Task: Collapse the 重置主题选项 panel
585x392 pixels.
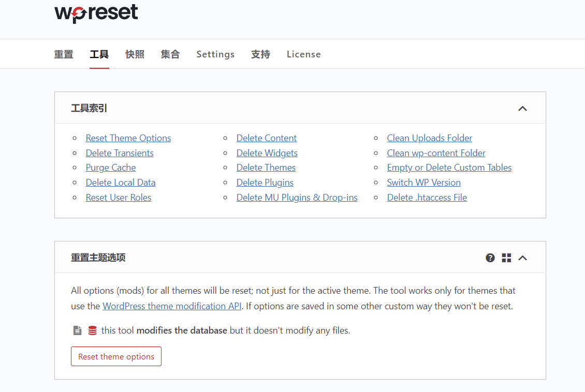Action: coord(523,258)
